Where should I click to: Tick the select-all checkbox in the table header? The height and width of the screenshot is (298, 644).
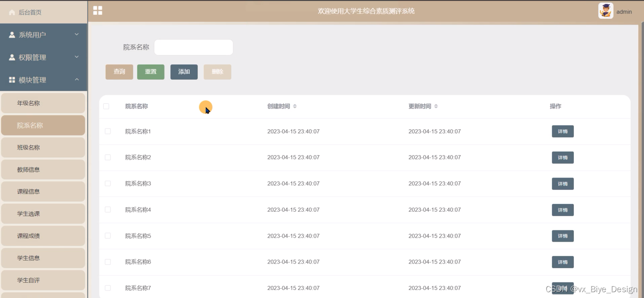coord(106,106)
